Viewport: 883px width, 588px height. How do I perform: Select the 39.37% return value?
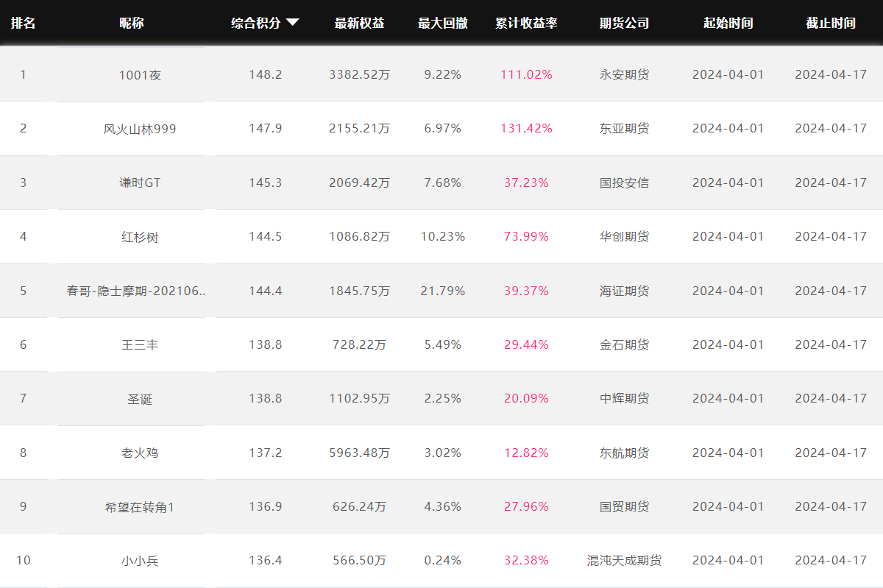[x=526, y=291]
